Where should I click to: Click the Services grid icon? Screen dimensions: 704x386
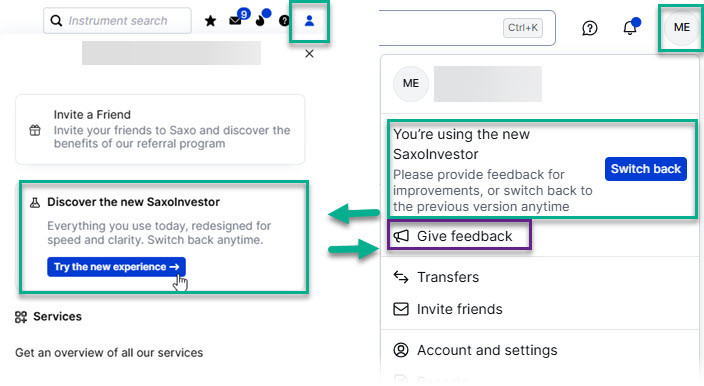coord(21,317)
